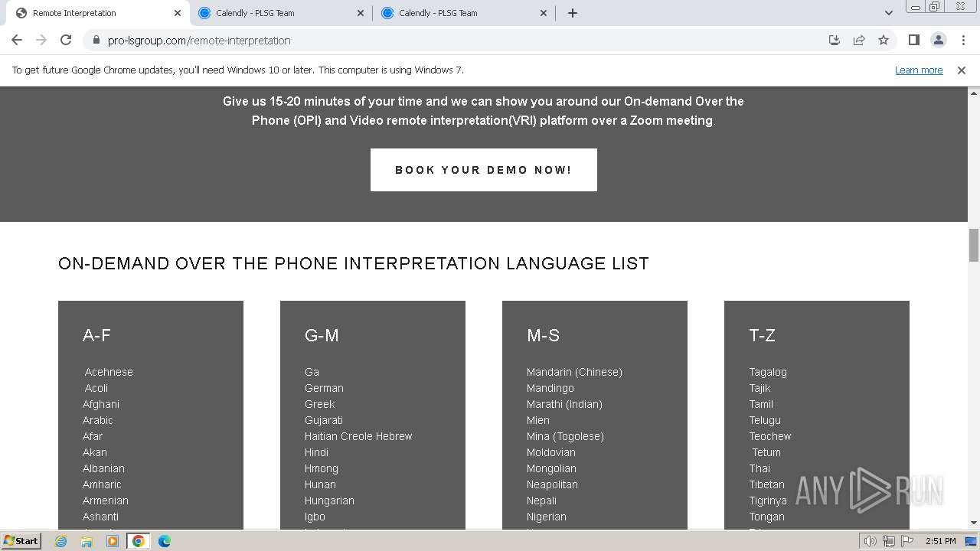Image resolution: width=980 pixels, height=551 pixels.
Task: Click the scrollbar down arrow
Action: [974, 523]
